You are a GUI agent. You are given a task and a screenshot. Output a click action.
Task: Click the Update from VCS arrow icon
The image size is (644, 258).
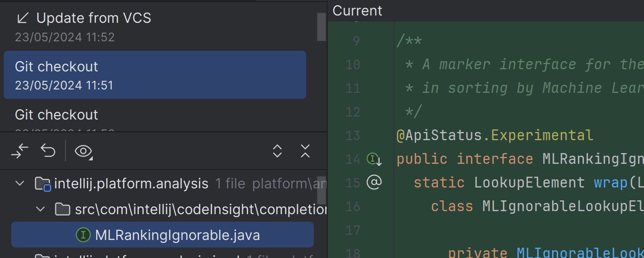22,18
